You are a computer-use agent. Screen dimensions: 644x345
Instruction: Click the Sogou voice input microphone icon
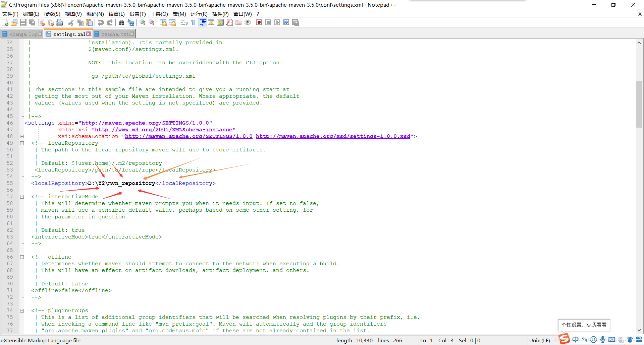603,340
